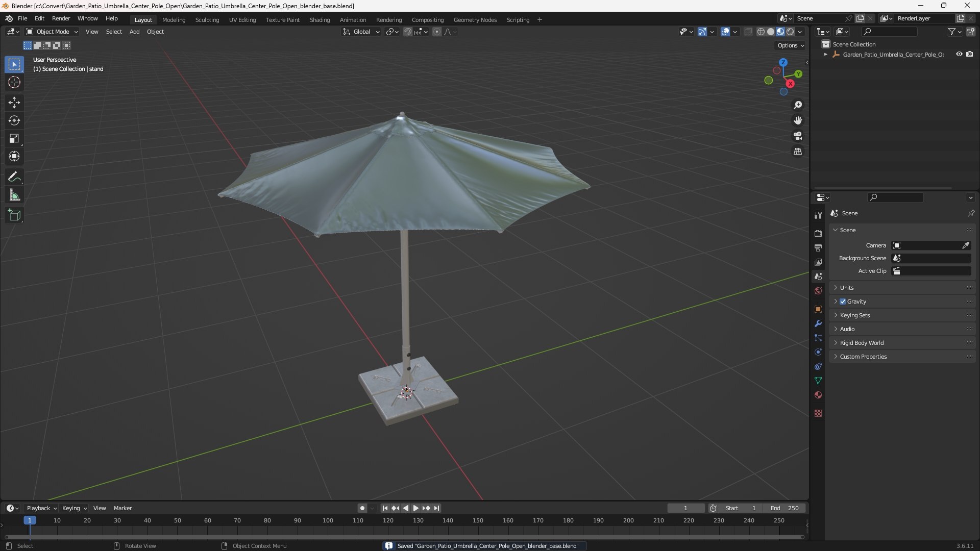
Task: Choose the Transform tool
Action: point(14,156)
